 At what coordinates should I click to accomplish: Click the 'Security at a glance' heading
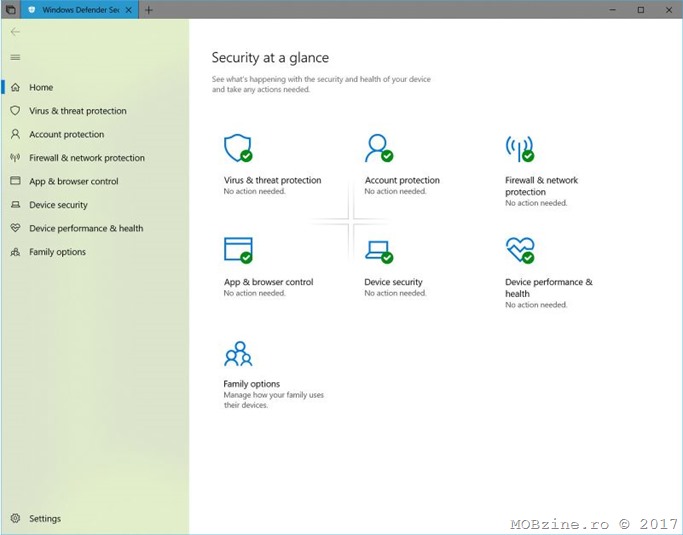tap(270, 58)
